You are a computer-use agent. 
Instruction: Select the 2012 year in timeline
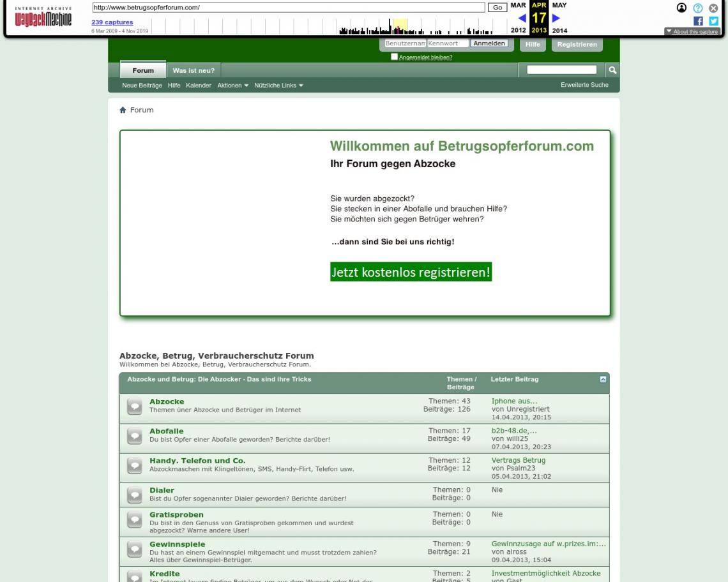click(x=518, y=31)
